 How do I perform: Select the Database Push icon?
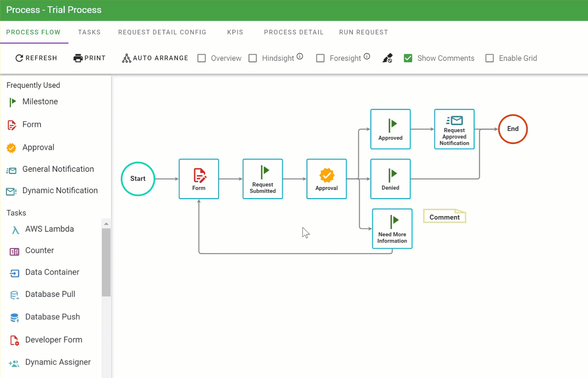pos(14,317)
